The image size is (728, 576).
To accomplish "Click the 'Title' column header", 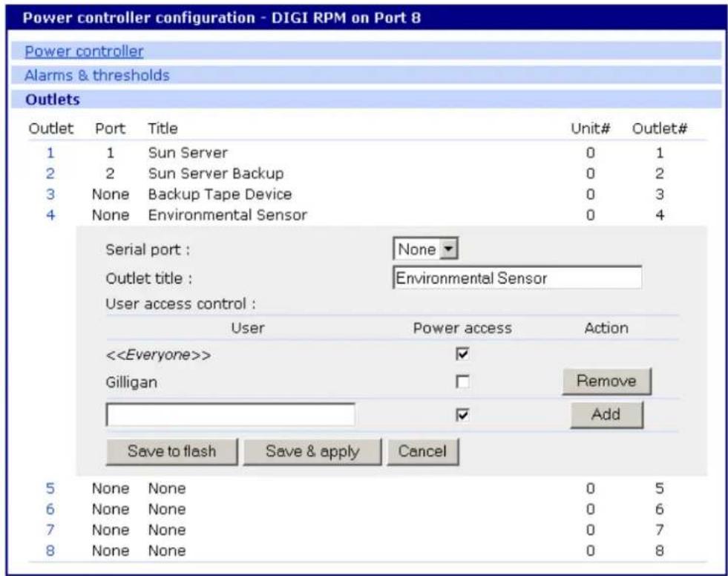I will [163, 128].
